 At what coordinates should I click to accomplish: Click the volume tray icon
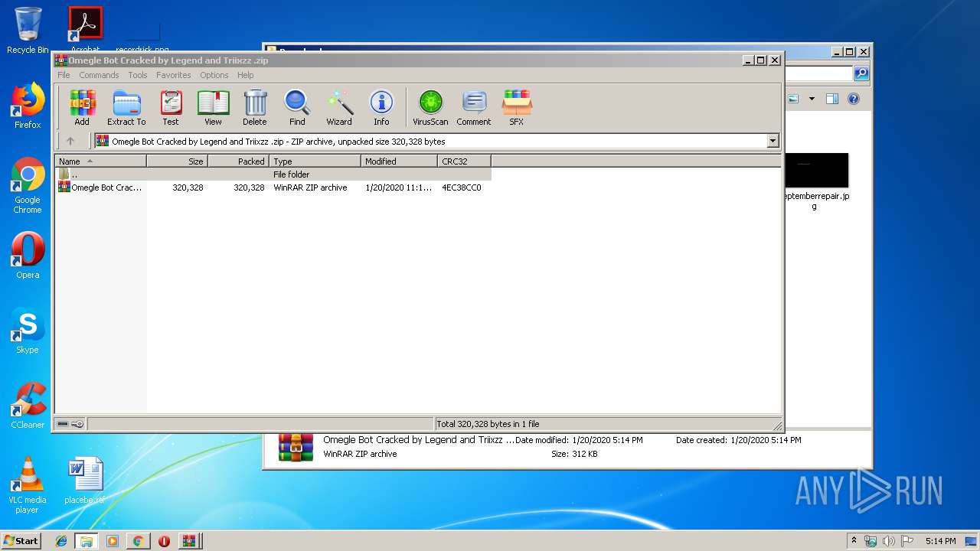click(889, 541)
